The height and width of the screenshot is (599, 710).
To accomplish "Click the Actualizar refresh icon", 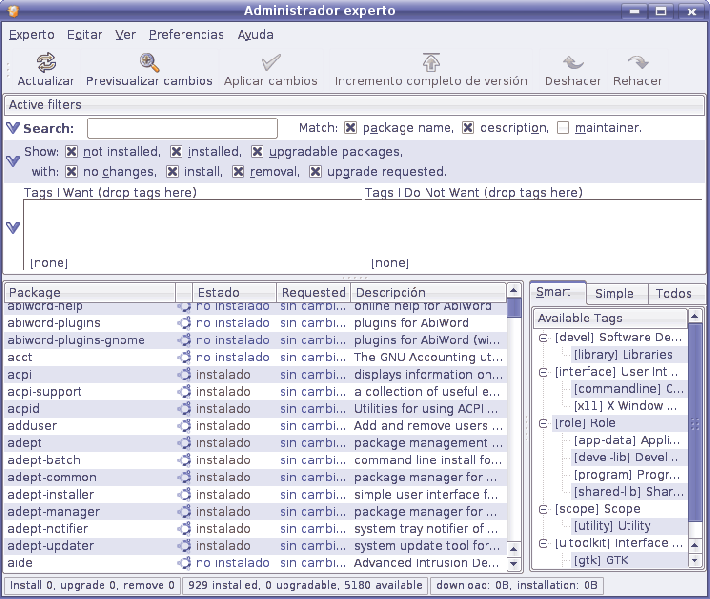I will point(45,63).
